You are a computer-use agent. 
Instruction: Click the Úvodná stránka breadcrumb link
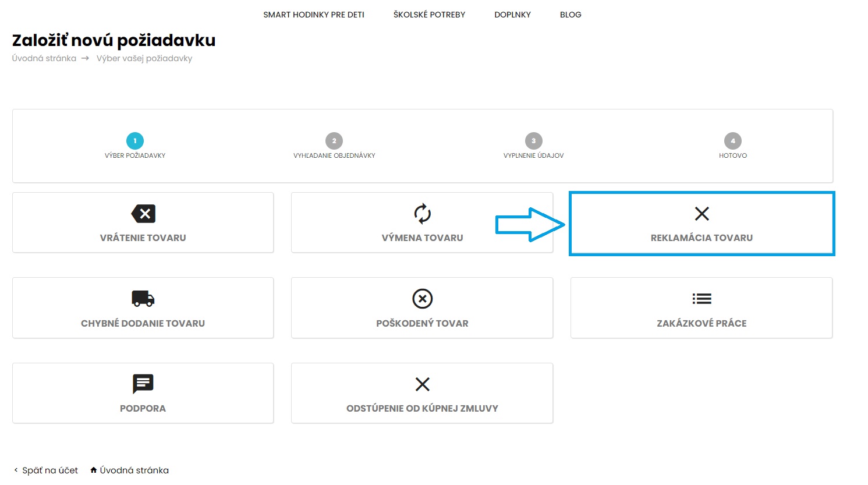[x=44, y=58]
